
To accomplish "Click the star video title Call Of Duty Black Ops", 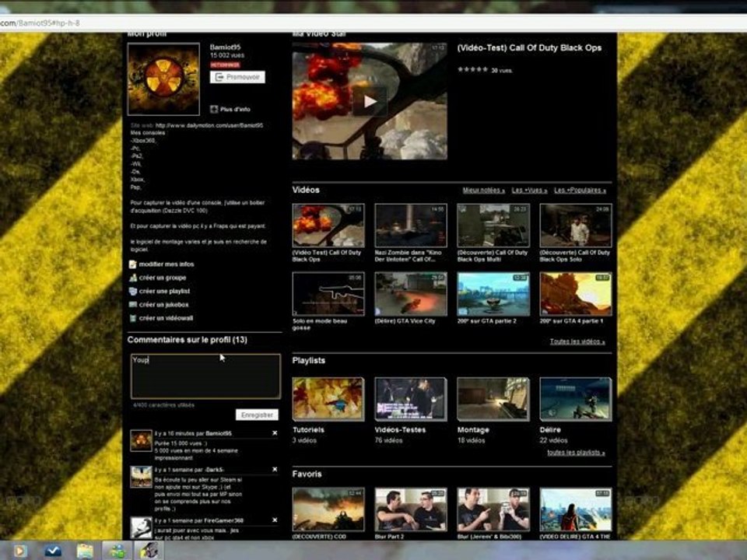I will [529, 47].
